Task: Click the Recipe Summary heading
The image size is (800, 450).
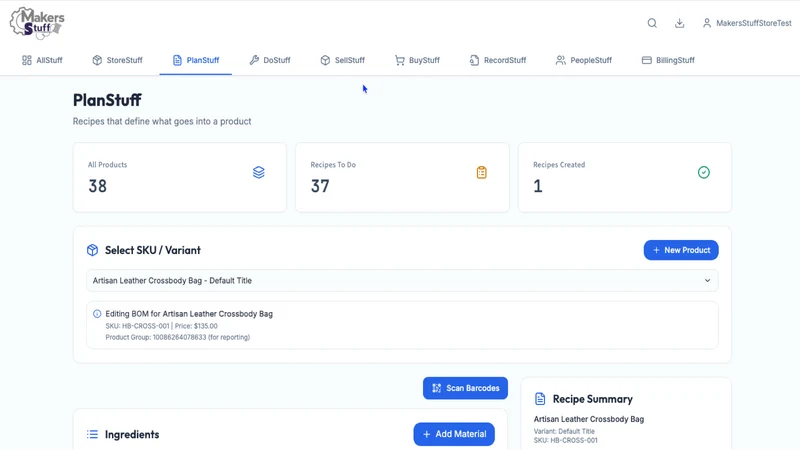Action: [x=592, y=399]
